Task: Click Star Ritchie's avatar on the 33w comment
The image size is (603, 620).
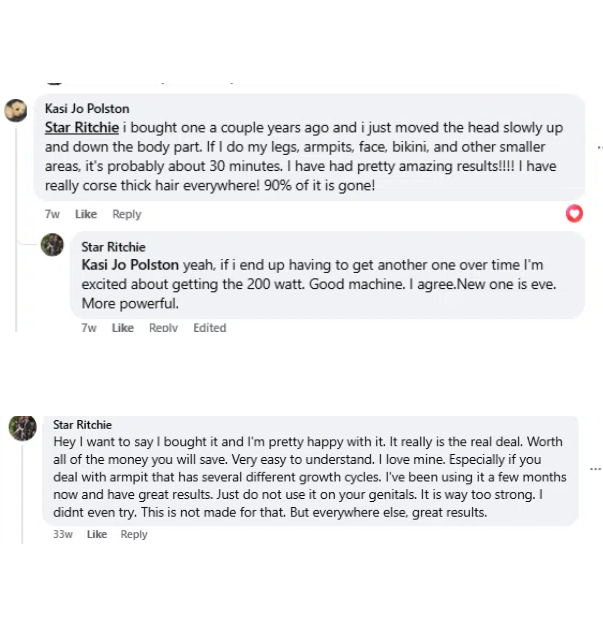Action: pyautogui.click(x=23, y=428)
